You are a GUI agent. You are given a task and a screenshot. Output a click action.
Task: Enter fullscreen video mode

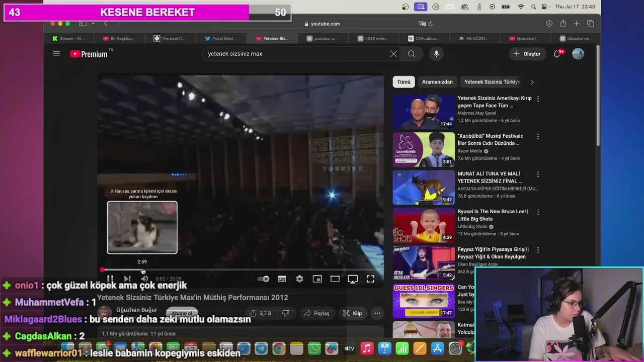coord(370,279)
